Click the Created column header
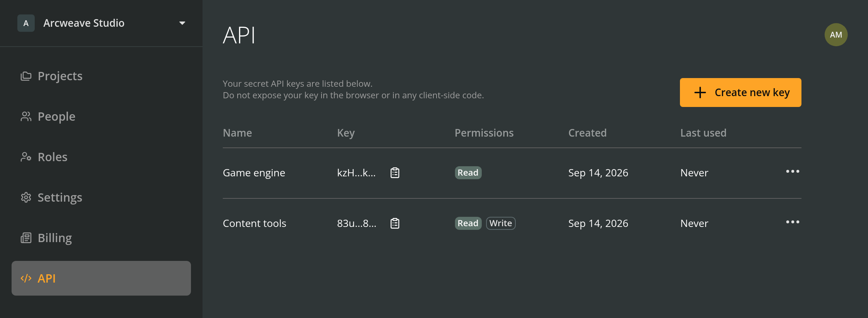This screenshot has width=868, height=318. tap(587, 133)
